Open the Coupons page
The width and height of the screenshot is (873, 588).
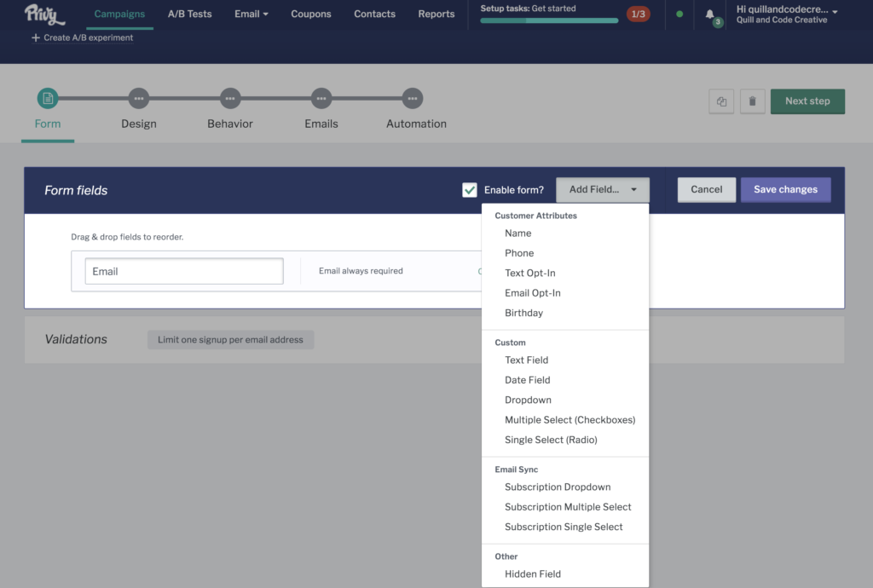coord(310,14)
